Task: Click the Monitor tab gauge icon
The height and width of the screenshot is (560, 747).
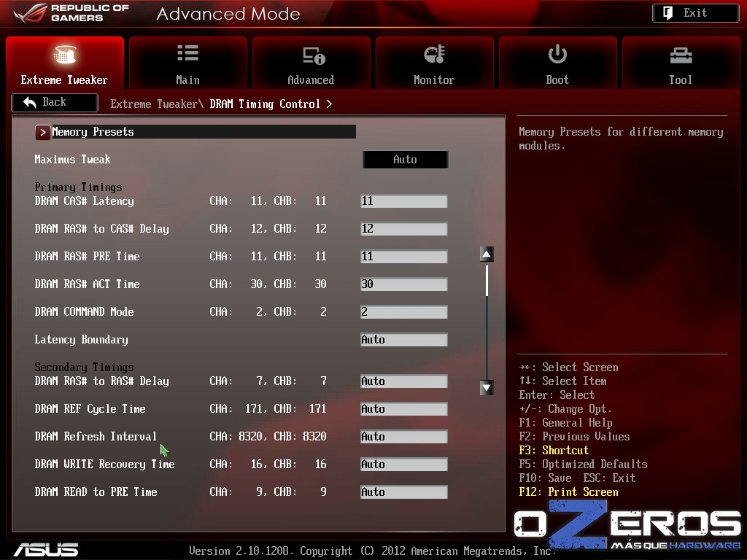Action: pyautogui.click(x=435, y=54)
